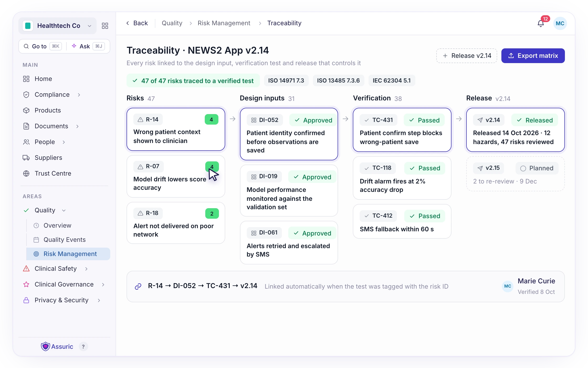Open the notifications bell
Image resolution: width=588 pixels, height=368 pixels.
540,23
